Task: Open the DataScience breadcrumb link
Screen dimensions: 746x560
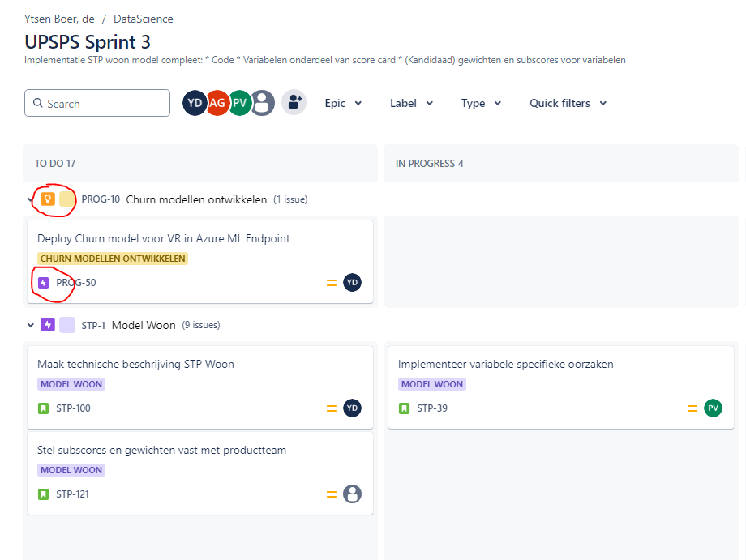Action: pyautogui.click(x=143, y=19)
